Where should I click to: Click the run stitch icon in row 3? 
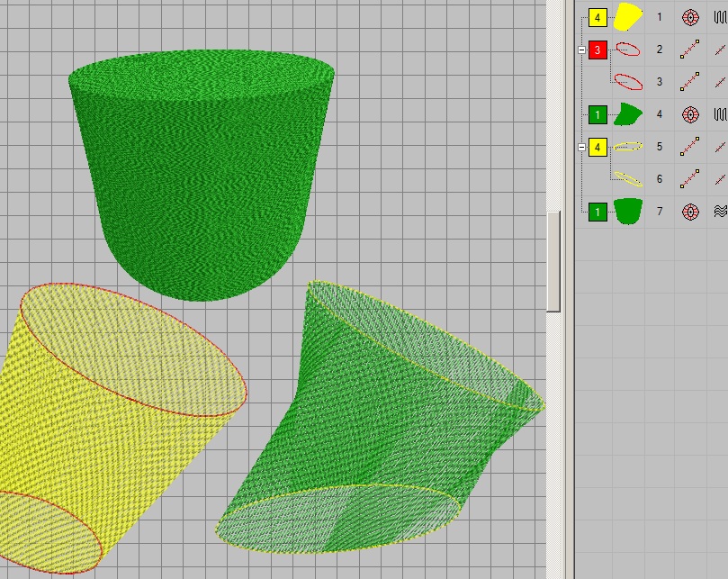(690, 82)
